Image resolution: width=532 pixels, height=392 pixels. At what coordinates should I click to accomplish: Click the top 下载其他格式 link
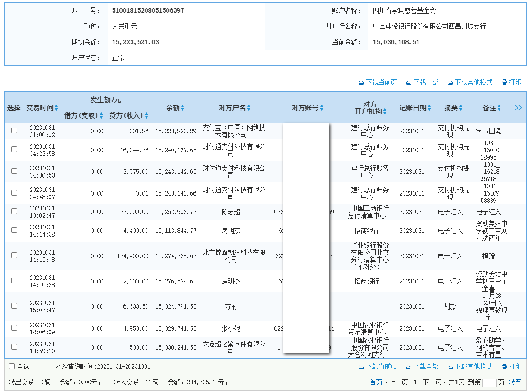point(470,82)
